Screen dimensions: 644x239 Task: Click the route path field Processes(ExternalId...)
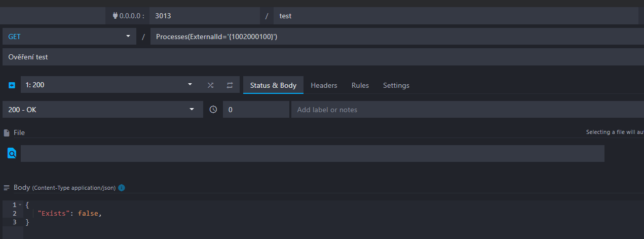tap(397, 37)
